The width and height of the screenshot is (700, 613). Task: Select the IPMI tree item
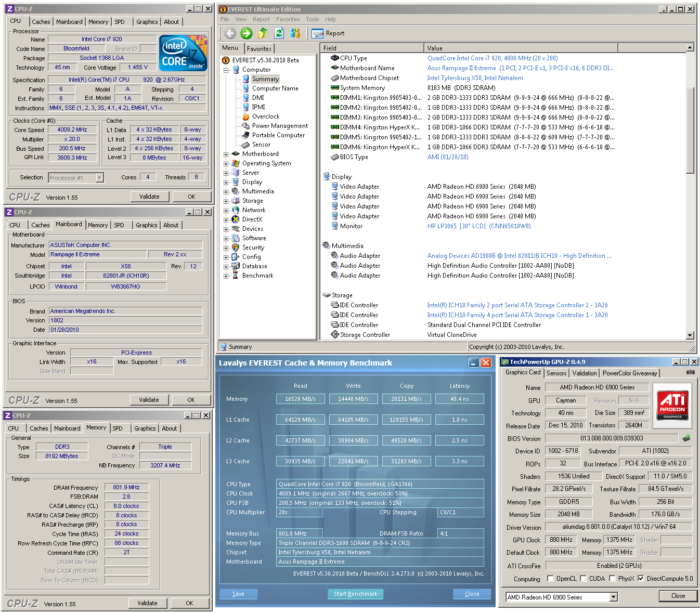click(x=258, y=107)
